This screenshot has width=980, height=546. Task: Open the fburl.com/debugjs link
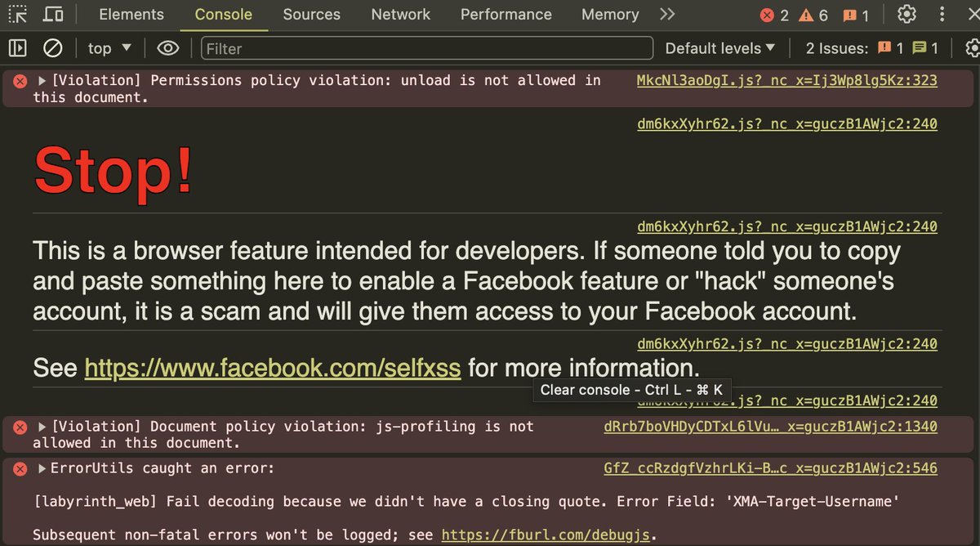[546, 535]
